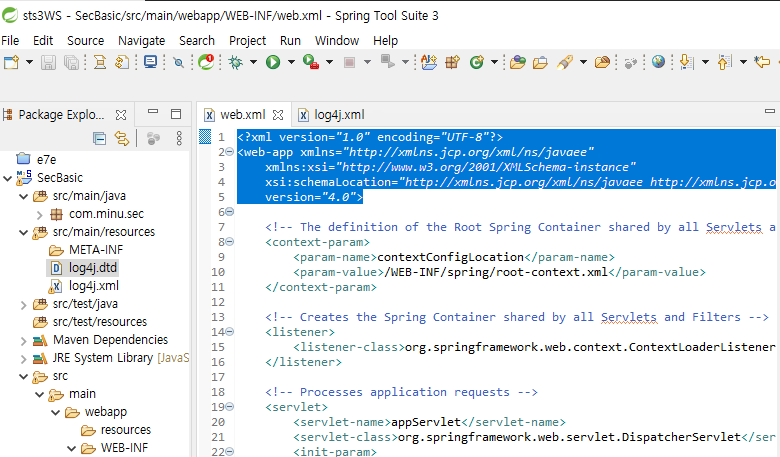The width and height of the screenshot is (780, 457).
Task: Select log4j.xml in Package Explorer tree
Action: tap(94, 286)
